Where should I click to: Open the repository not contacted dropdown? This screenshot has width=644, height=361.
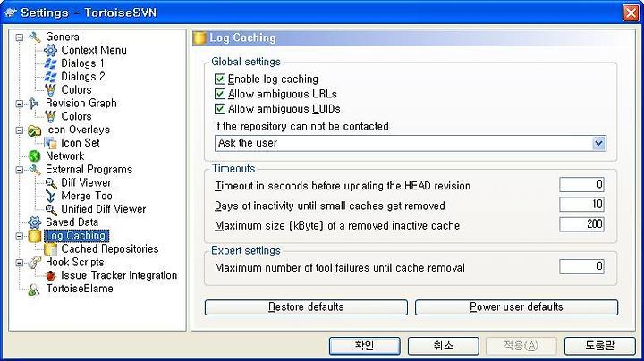pyautogui.click(x=598, y=143)
